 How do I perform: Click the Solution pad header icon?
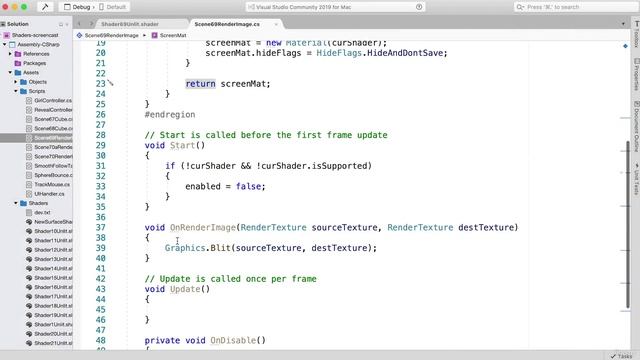coord(3,24)
